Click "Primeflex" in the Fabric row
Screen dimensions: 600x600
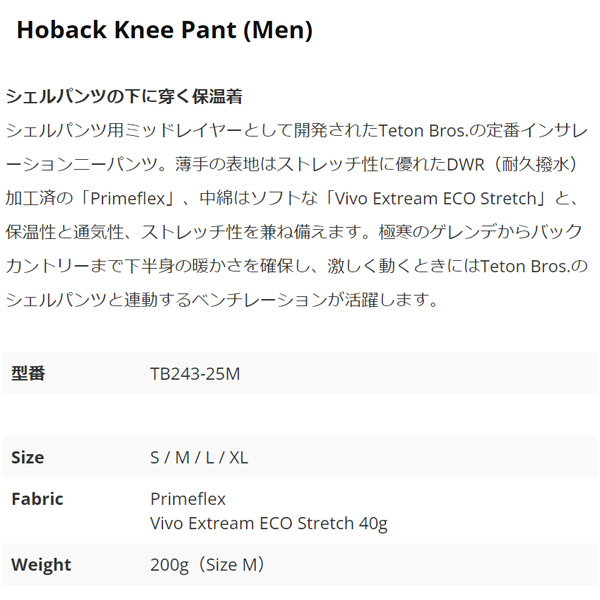188,499
